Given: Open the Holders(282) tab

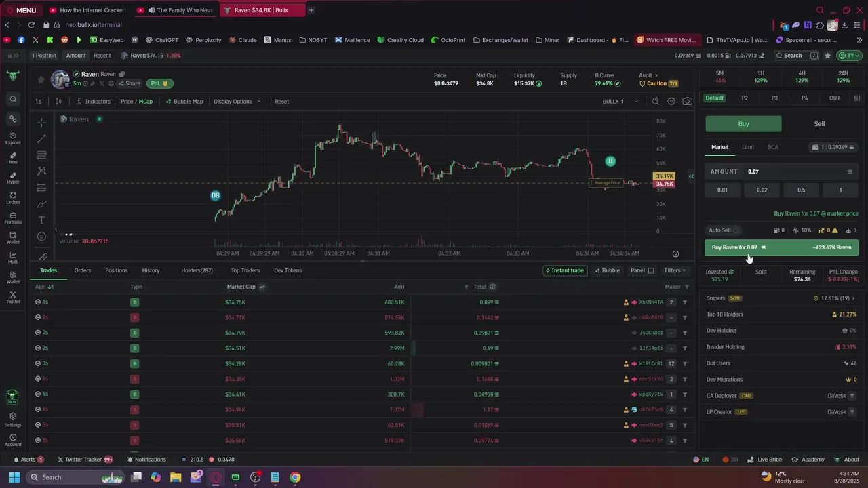Looking at the screenshot, I should pyautogui.click(x=197, y=270).
